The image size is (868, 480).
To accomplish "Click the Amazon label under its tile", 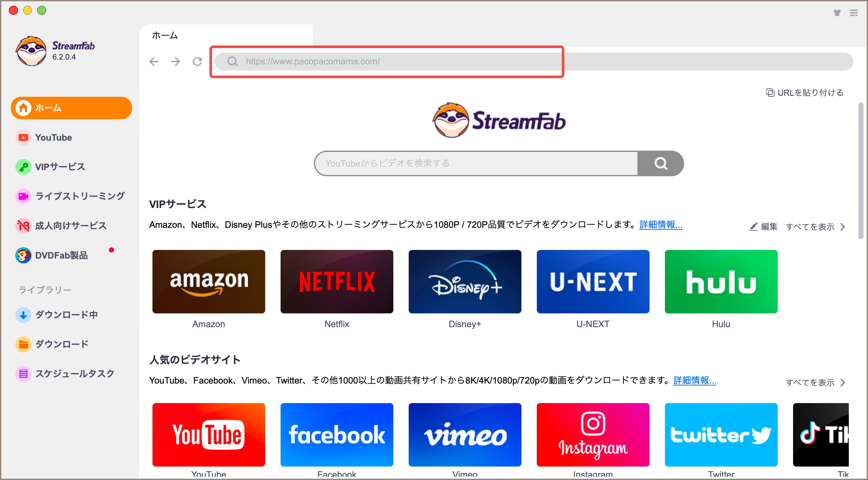I will point(209,324).
